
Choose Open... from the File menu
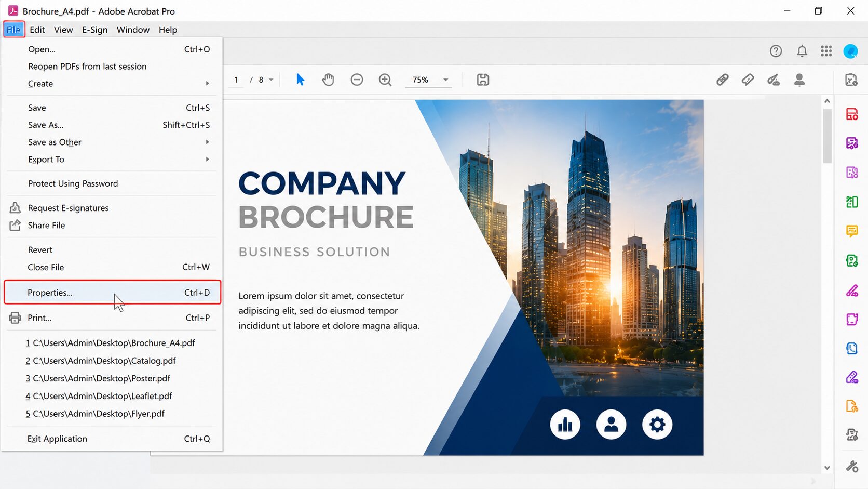112,49
